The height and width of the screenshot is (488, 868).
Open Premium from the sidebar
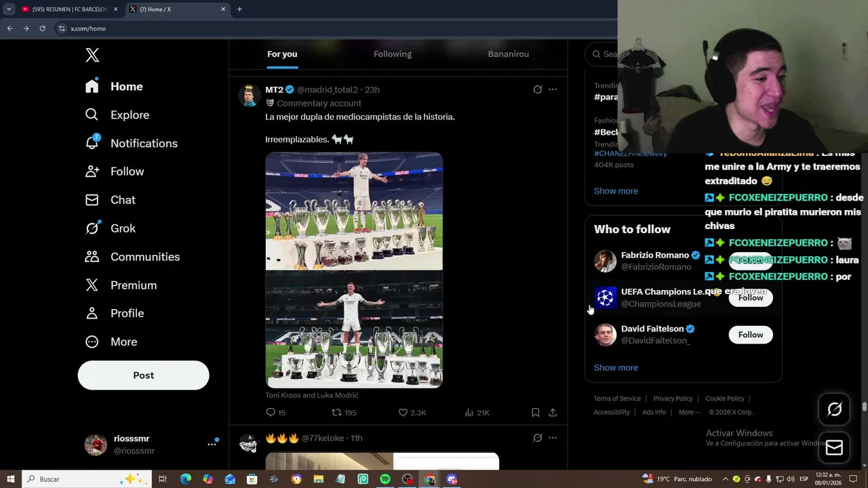tap(121, 285)
